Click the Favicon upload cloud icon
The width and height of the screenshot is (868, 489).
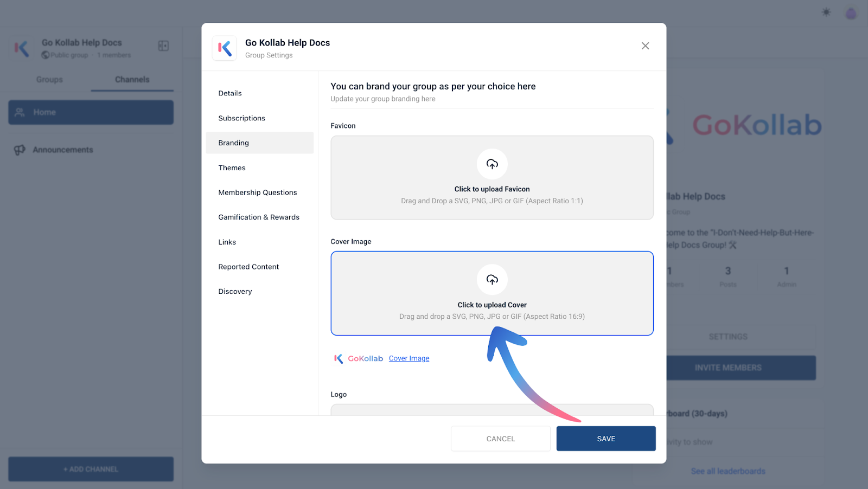pos(492,164)
